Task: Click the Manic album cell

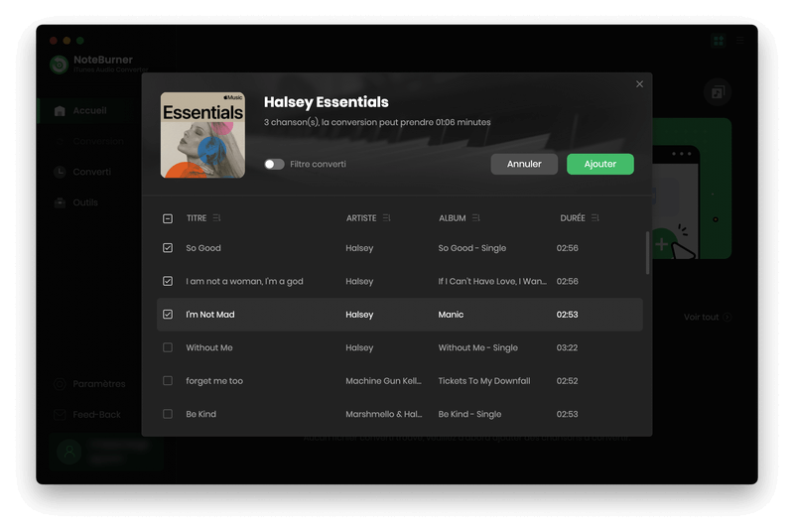Action: click(451, 315)
